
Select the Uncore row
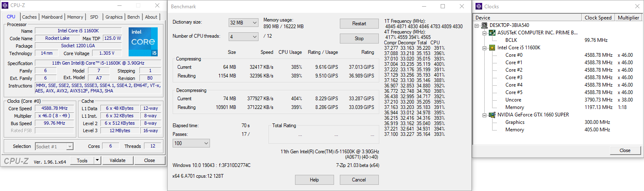click(558, 100)
